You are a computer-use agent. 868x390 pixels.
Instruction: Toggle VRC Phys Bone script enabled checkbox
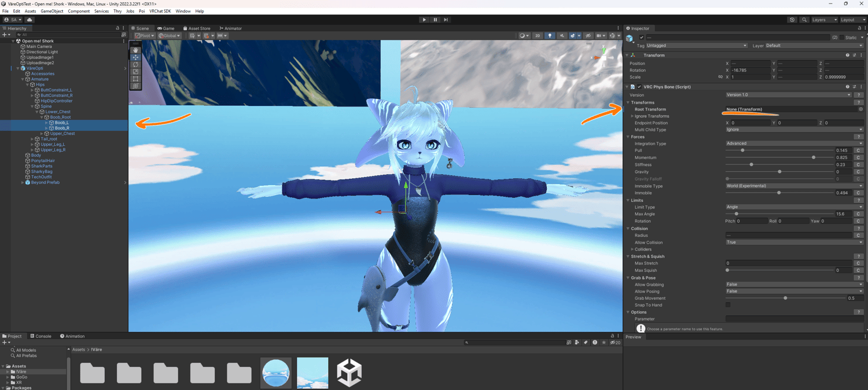(639, 87)
